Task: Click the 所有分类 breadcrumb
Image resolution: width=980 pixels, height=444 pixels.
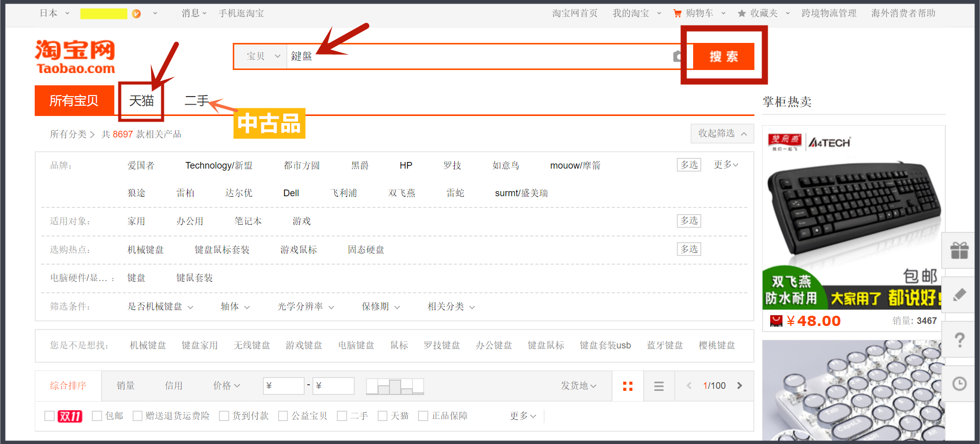Action: (x=68, y=134)
